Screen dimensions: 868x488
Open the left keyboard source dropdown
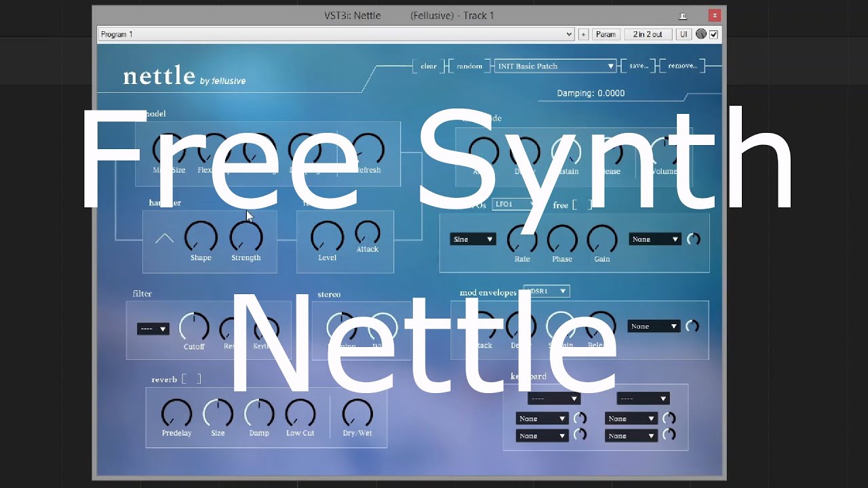click(x=554, y=399)
